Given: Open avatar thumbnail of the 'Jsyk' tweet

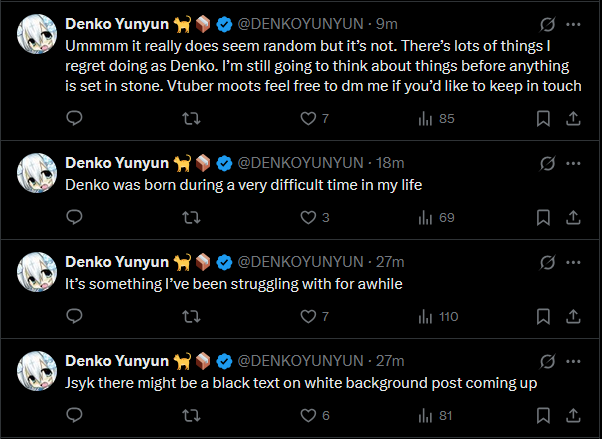Looking at the screenshot, I should click(x=38, y=371).
